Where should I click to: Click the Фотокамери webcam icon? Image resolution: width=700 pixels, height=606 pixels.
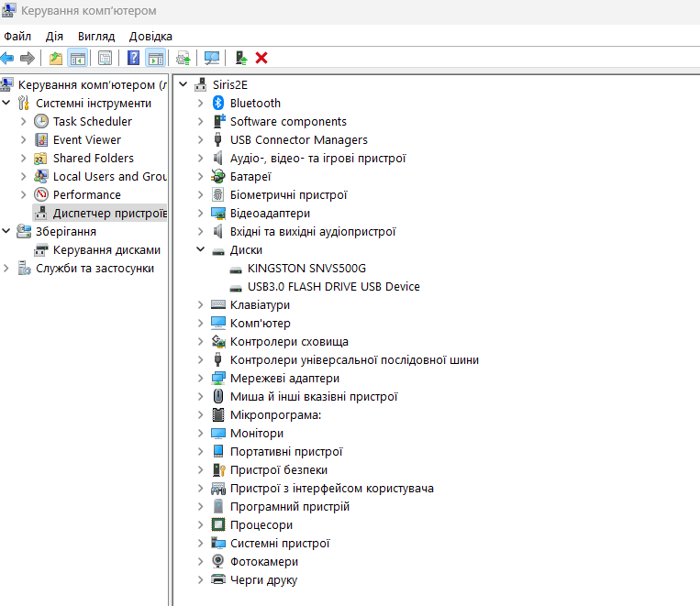click(x=217, y=561)
